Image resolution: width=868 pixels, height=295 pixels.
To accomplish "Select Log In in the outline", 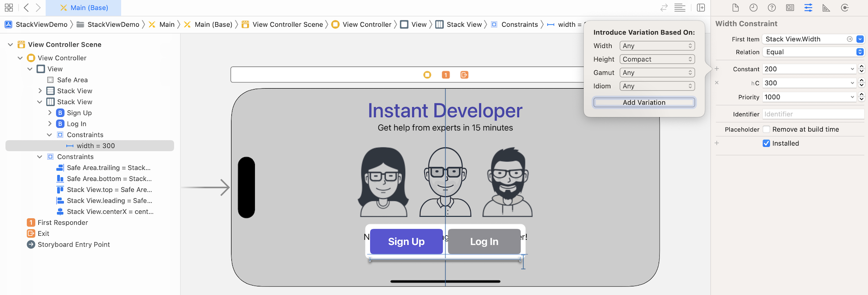I will (76, 124).
